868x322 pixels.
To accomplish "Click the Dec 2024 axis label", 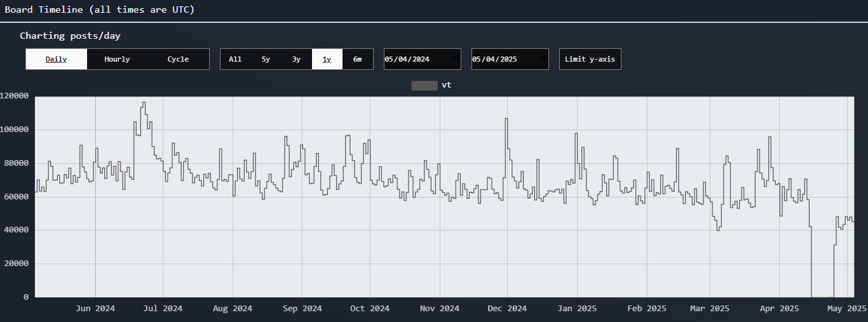I will [507, 309].
